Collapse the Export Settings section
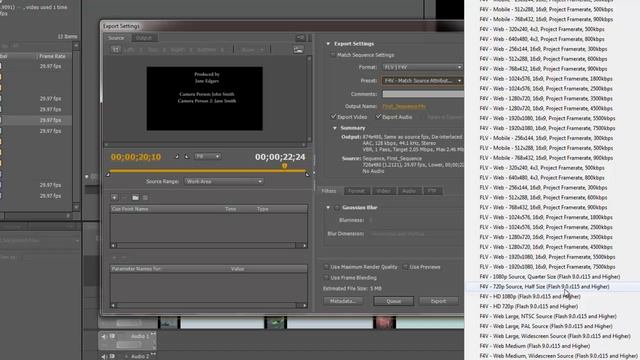Viewport: 640px width, 360px height. (328, 44)
